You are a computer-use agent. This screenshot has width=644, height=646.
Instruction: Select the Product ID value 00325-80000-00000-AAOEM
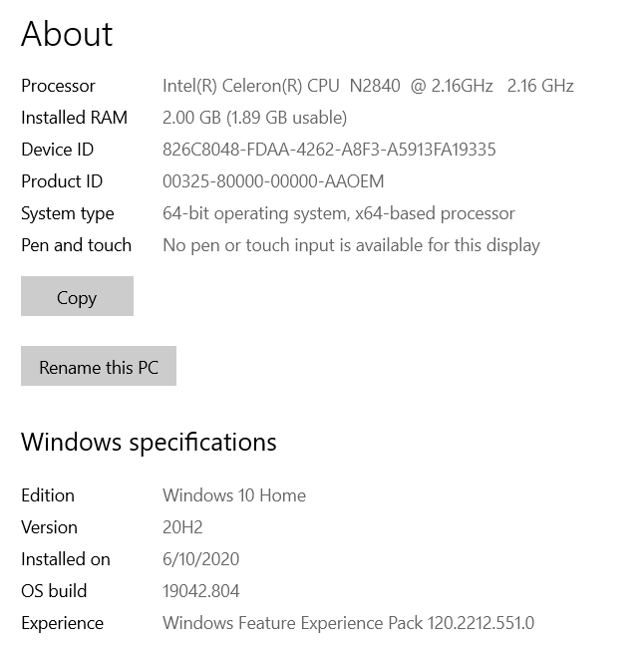click(273, 181)
